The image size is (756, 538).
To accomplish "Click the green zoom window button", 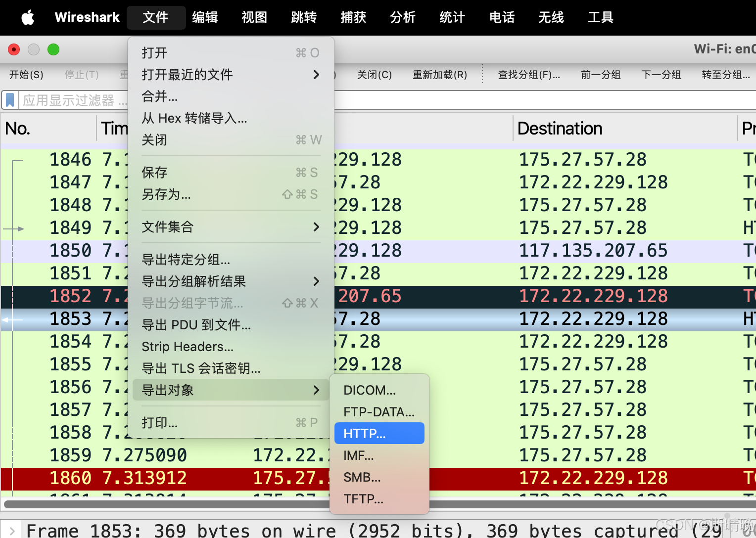I will click(53, 49).
